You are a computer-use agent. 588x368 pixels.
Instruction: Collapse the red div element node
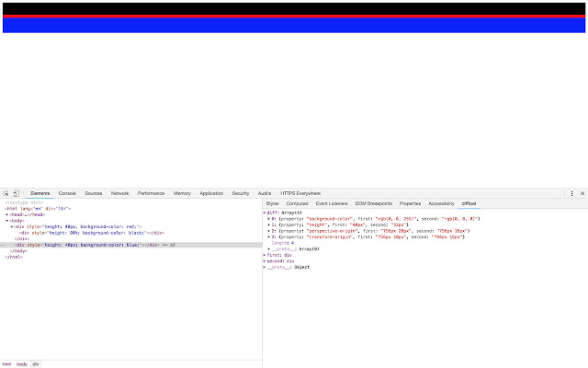tap(12, 227)
